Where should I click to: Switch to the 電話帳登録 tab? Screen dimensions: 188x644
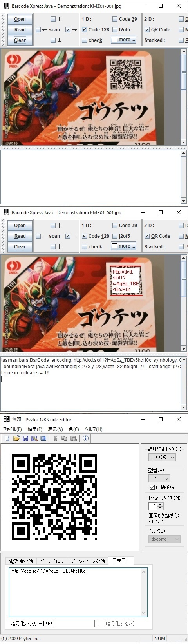coord(21,561)
